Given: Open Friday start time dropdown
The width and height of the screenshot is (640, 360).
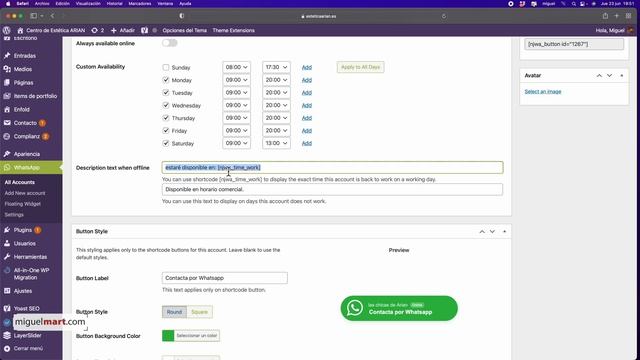Looking at the screenshot, I should 236,130.
